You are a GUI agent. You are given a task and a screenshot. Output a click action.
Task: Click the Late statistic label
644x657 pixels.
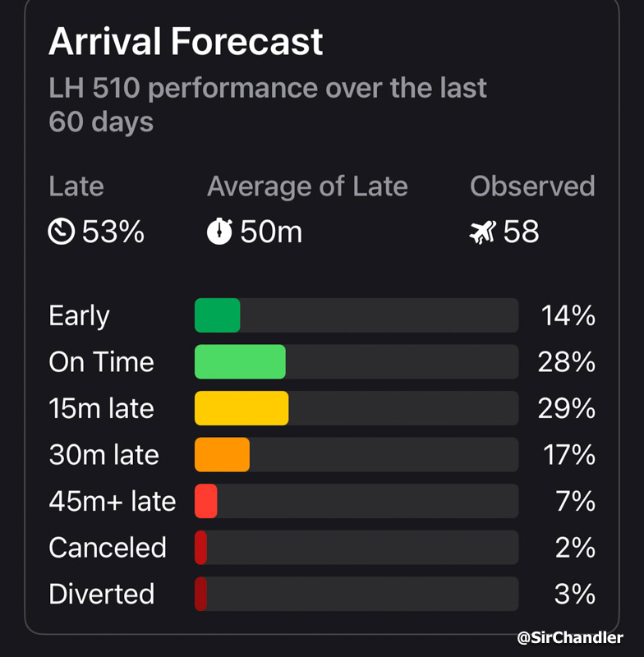tap(76, 186)
